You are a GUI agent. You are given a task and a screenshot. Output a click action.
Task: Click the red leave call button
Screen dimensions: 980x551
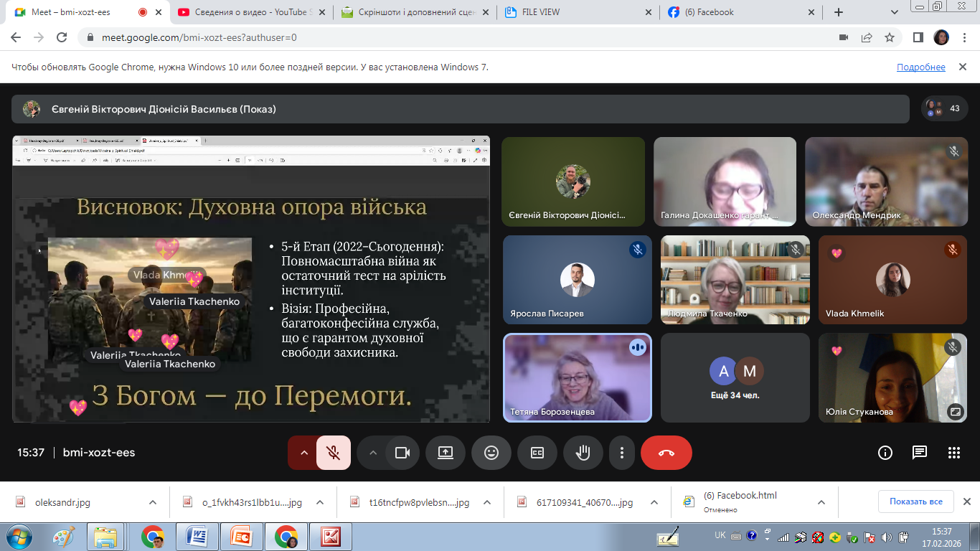[666, 453]
